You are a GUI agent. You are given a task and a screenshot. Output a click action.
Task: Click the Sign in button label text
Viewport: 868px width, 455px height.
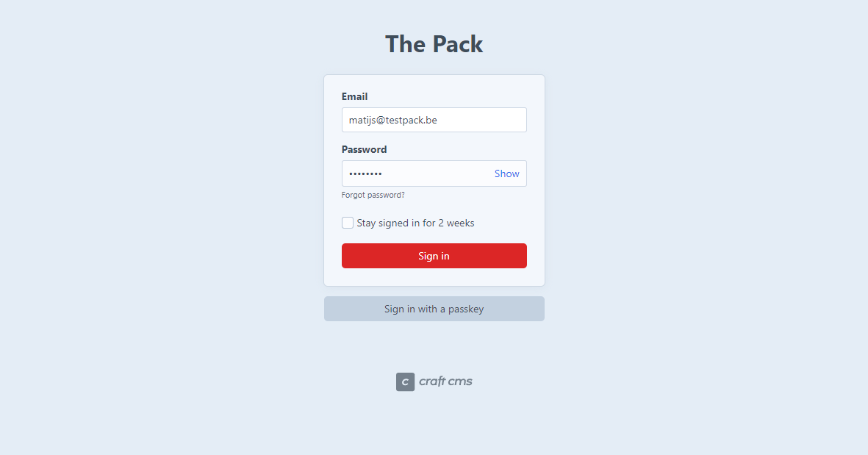pos(434,255)
